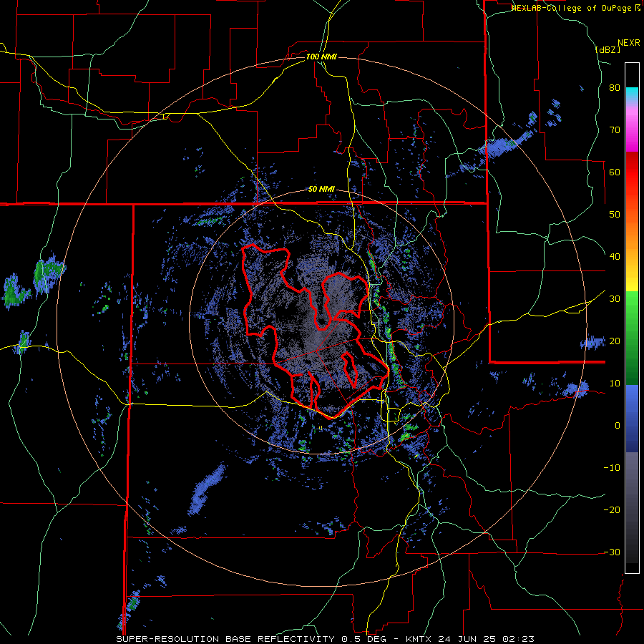Click the '30' value on color scale
The width and height of the screenshot is (644, 644).
point(615,299)
